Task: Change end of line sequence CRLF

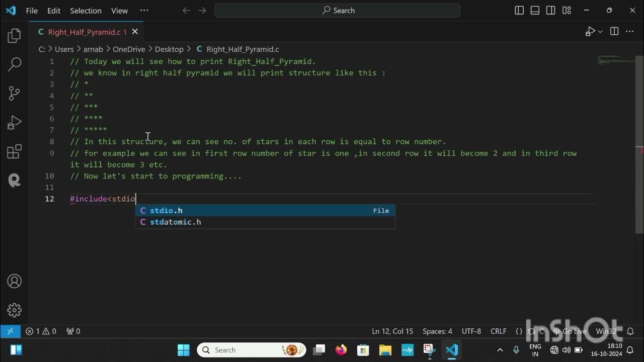Action: pyautogui.click(x=499, y=331)
